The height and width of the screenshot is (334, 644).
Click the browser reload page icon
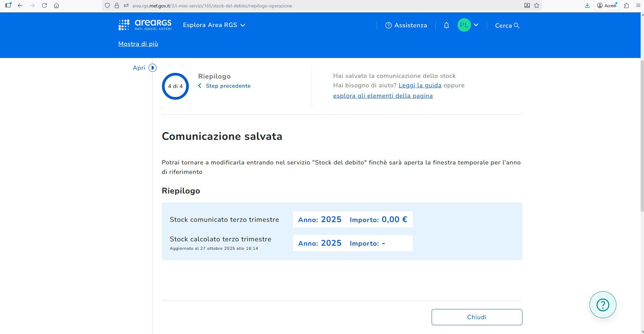coord(44,5)
